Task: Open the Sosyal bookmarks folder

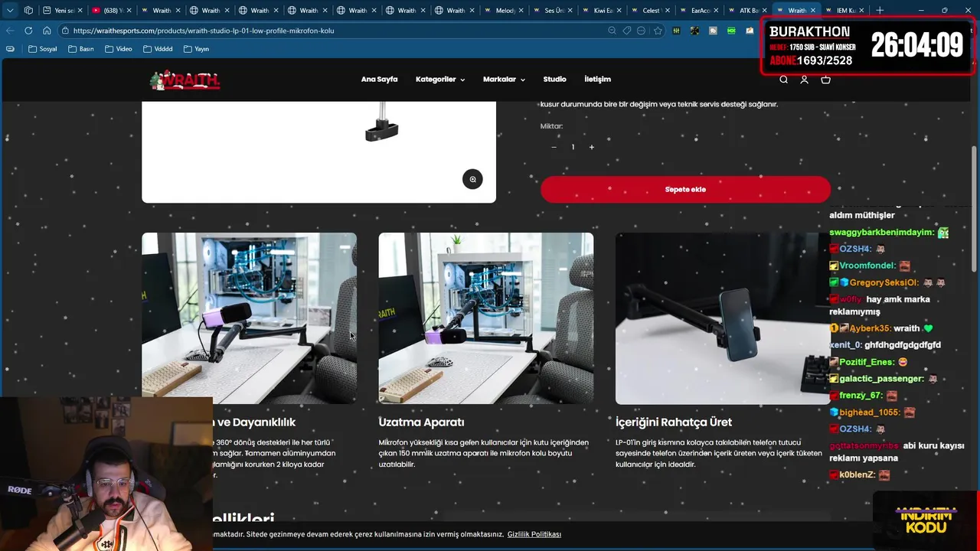Action: [x=42, y=49]
